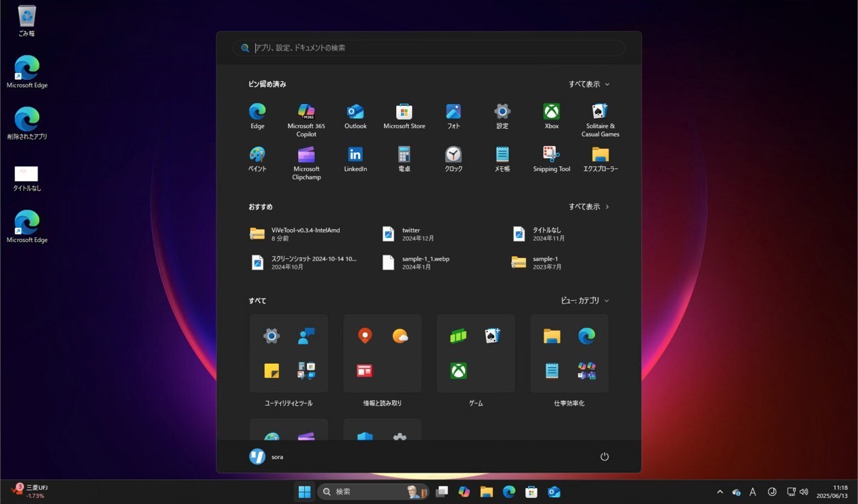The image size is (858, 504).
Task: Launch the Snipping Tool
Action: click(551, 155)
